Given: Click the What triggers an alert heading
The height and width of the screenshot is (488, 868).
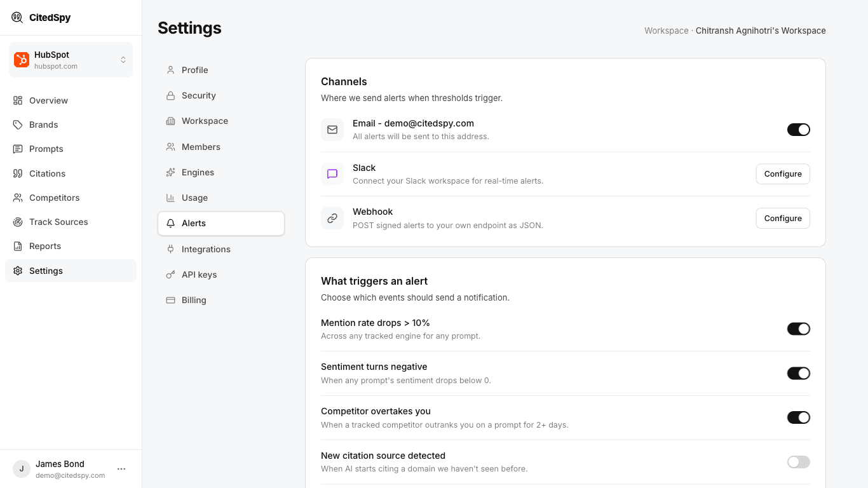Looking at the screenshot, I should (x=374, y=281).
